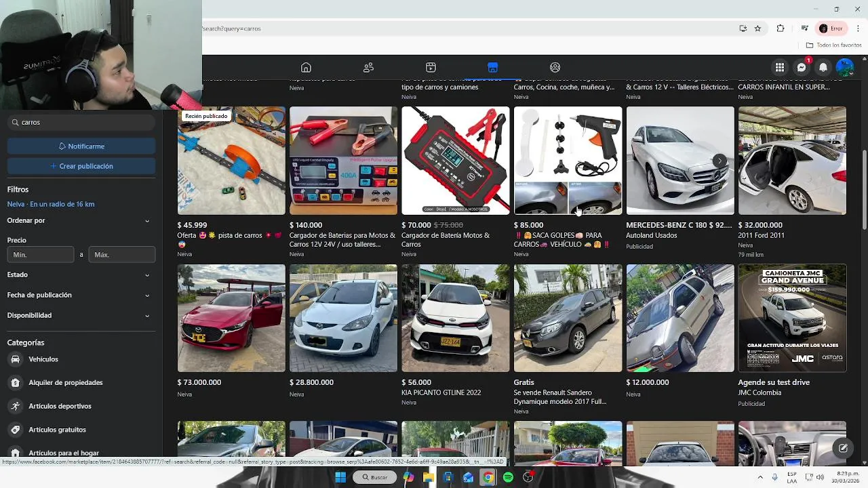Open account profile avatar menu
868x488 pixels.
coord(845,67)
